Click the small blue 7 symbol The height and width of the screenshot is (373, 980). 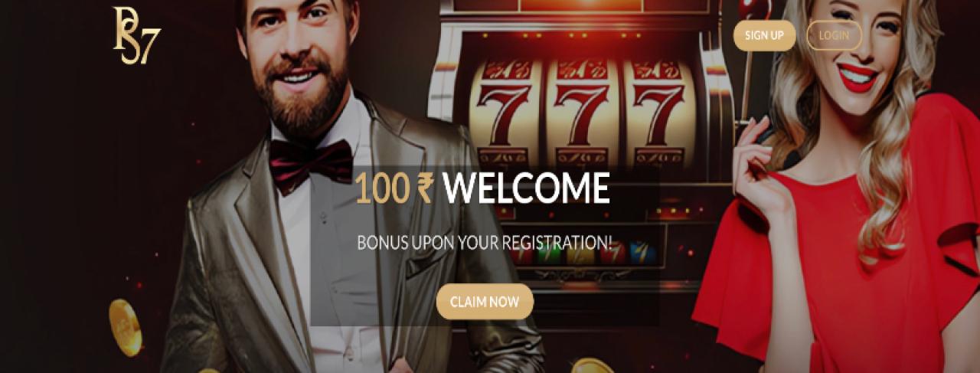pos(642,253)
